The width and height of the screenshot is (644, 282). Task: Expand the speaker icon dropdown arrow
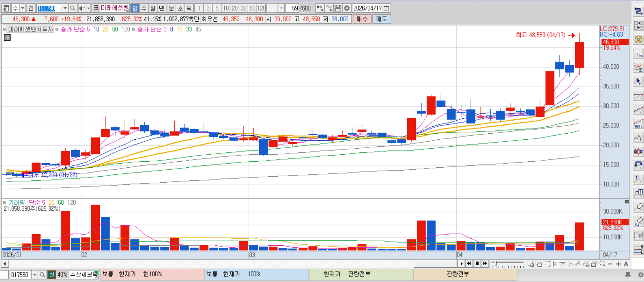88,8
